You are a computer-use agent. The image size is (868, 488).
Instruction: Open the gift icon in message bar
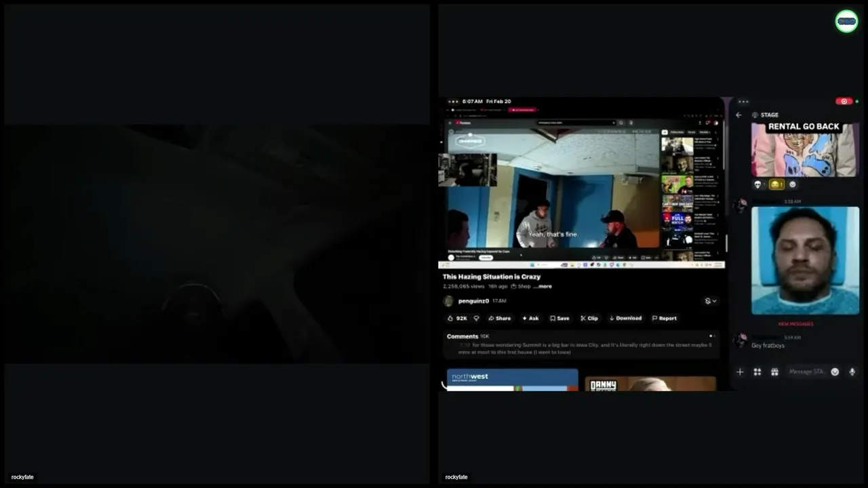click(774, 371)
